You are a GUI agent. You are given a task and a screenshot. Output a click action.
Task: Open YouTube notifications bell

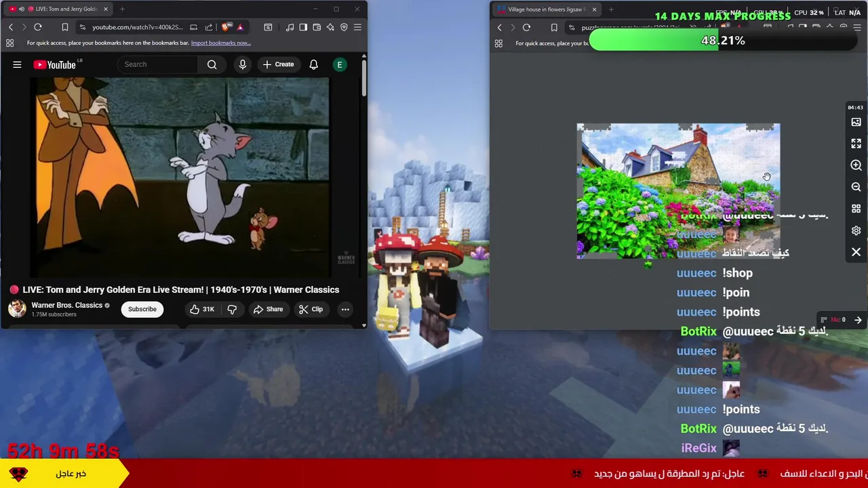coord(313,64)
